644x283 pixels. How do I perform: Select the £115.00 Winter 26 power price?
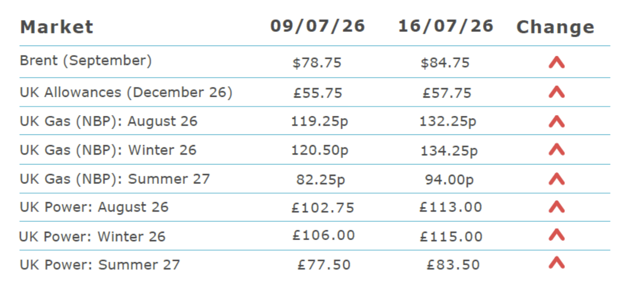tap(451, 237)
